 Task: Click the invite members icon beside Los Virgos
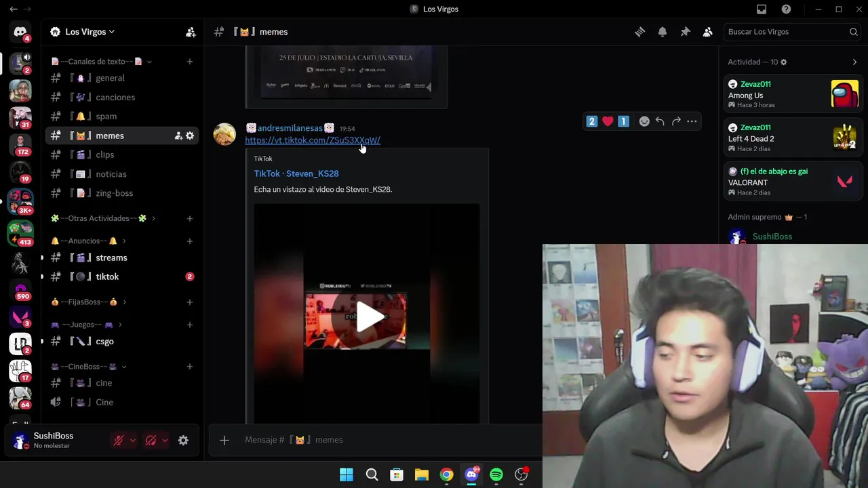(x=191, y=32)
